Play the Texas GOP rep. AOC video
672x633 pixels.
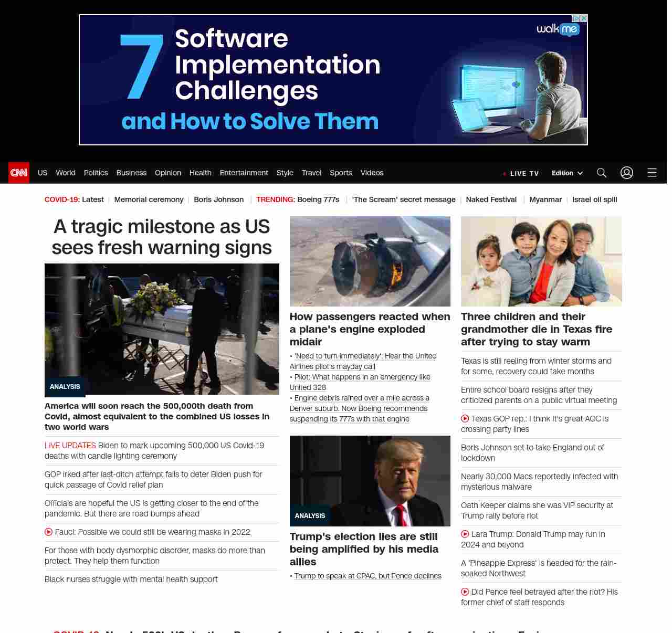coord(465,418)
